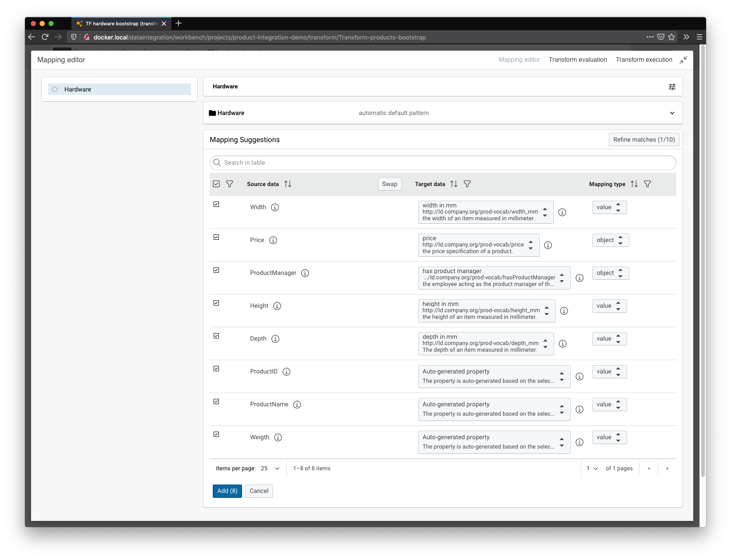Minimize the mapping editor with the collapse icon
This screenshot has width=731, height=560.
coord(683,60)
